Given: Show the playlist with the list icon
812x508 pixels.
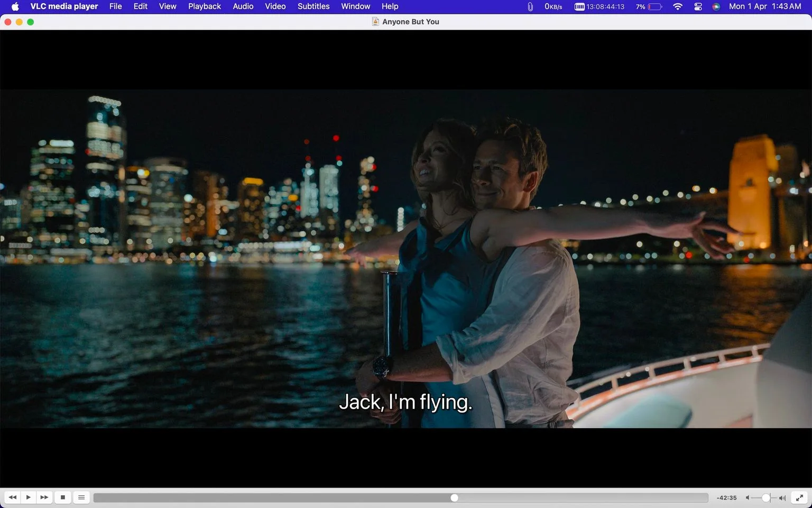Looking at the screenshot, I should pos(81,497).
